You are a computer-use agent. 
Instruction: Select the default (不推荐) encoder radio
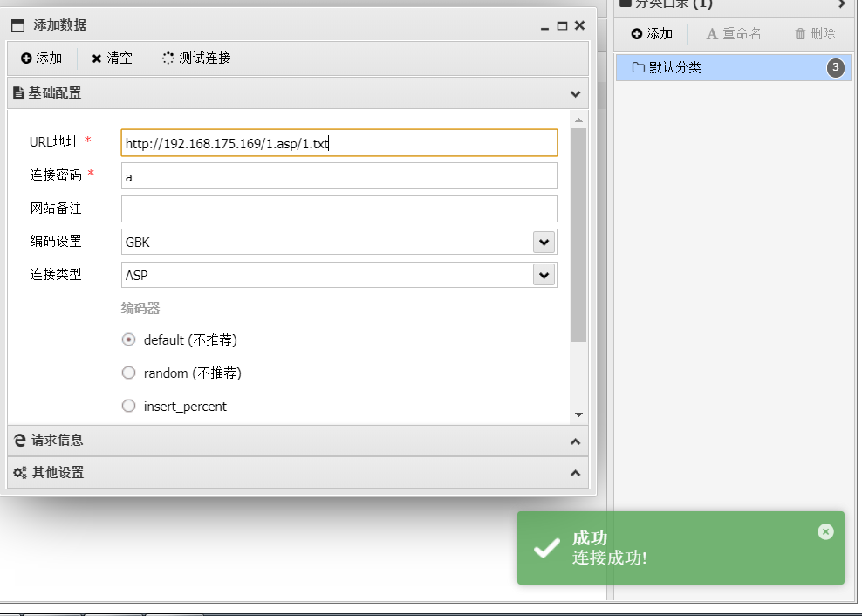click(x=128, y=340)
